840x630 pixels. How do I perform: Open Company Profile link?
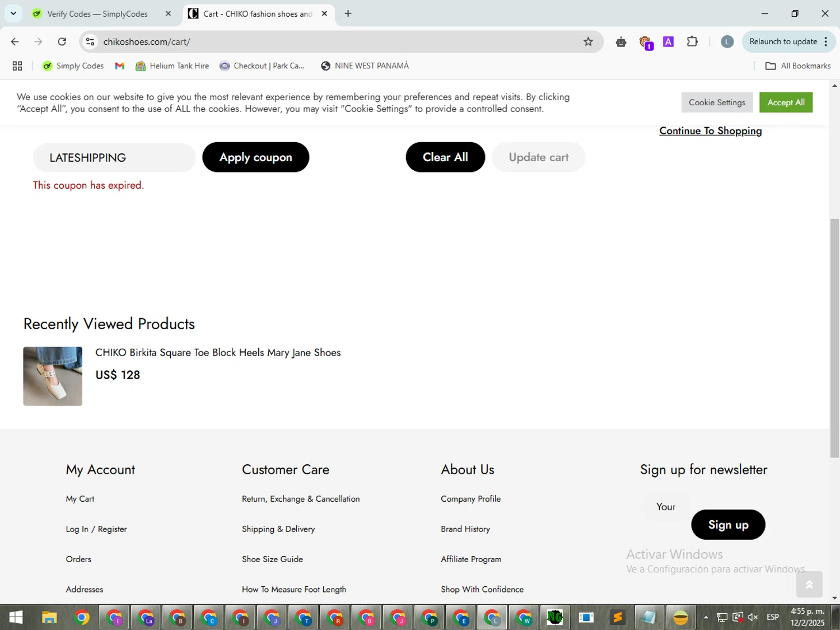point(470,499)
